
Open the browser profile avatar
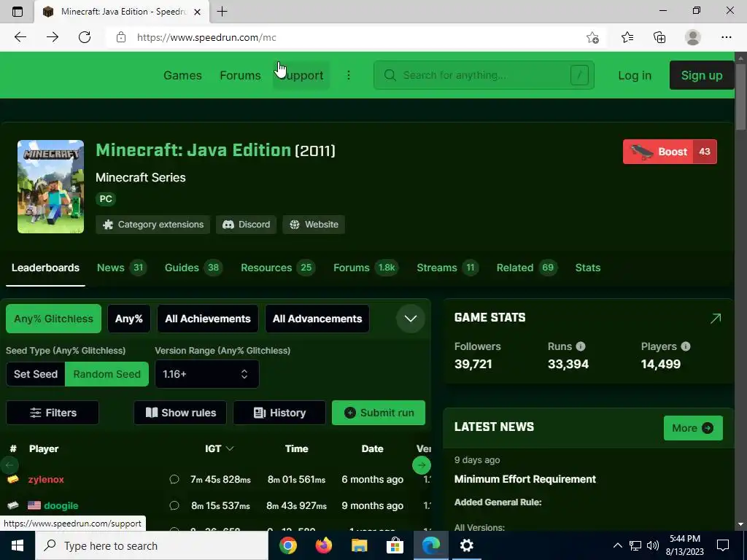click(x=693, y=37)
